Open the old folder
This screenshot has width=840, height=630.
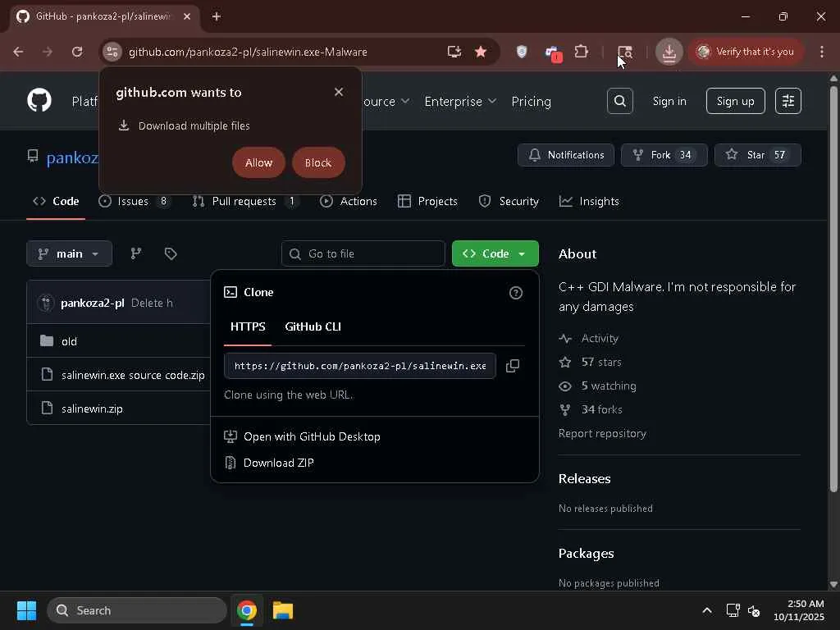69,341
